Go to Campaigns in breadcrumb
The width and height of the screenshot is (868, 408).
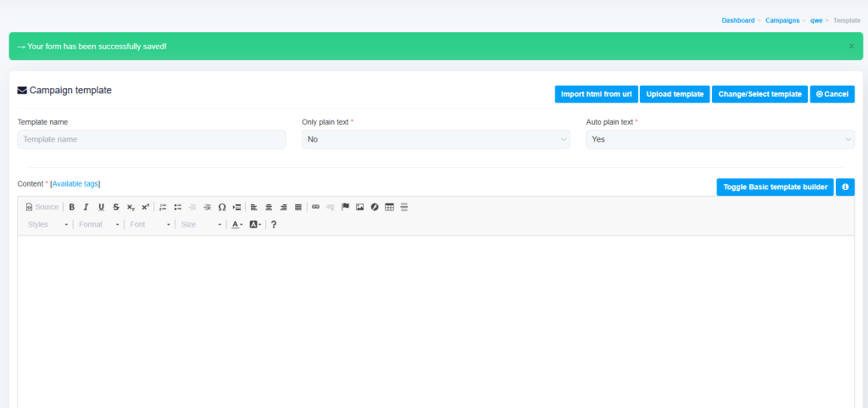point(782,20)
